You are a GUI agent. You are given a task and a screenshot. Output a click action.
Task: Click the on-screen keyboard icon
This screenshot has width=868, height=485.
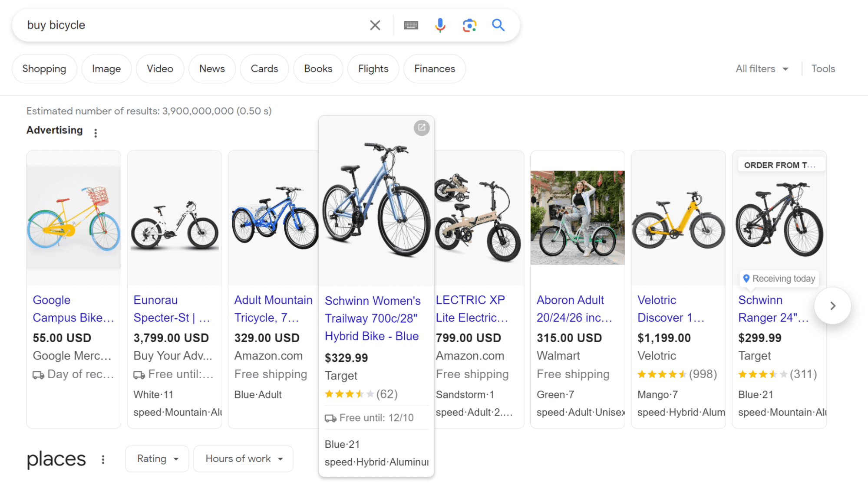[x=411, y=25]
